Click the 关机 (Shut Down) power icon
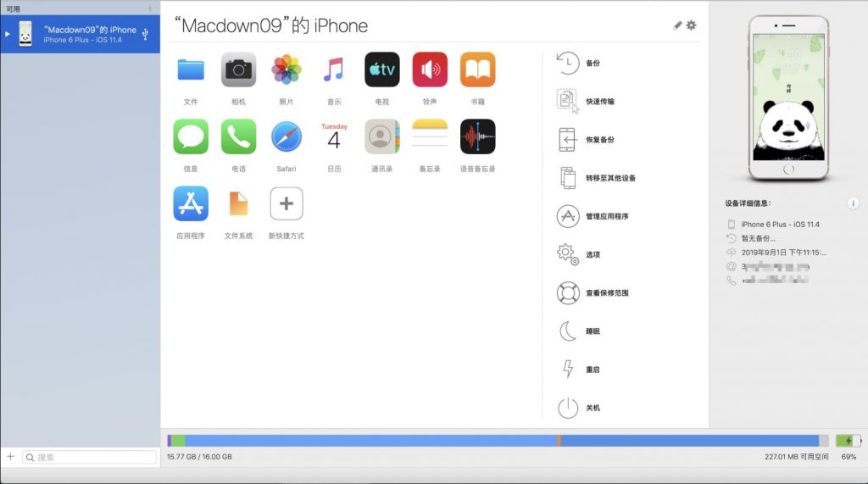This screenshot has height=484, width=868. click(568, 408)
